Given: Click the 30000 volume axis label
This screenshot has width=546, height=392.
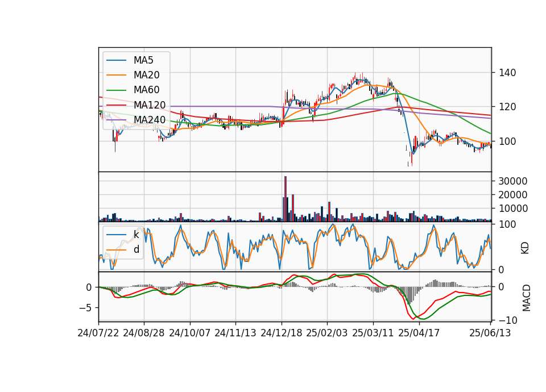Looking at the screenshot, I should (513, 181).
